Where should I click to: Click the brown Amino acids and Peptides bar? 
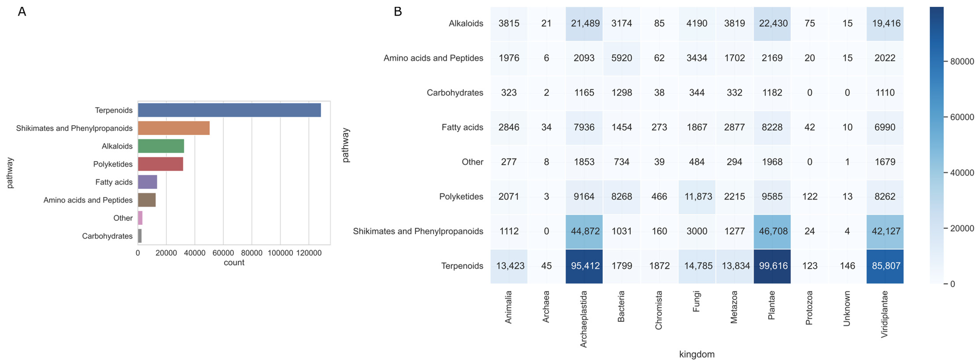[146, 200]
